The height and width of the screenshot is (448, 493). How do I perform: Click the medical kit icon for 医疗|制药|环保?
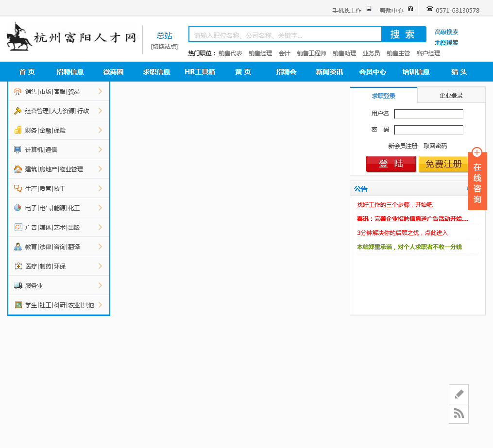point(18,266)
